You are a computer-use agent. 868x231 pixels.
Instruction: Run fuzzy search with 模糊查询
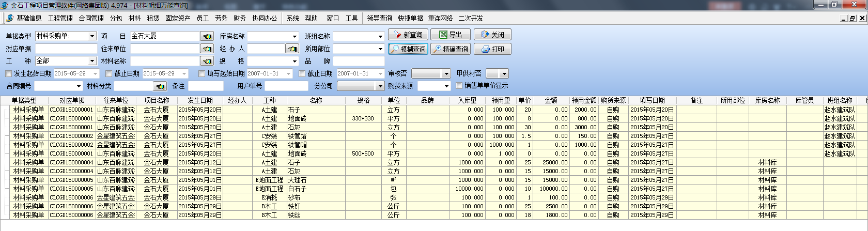(x=408, y=49)
